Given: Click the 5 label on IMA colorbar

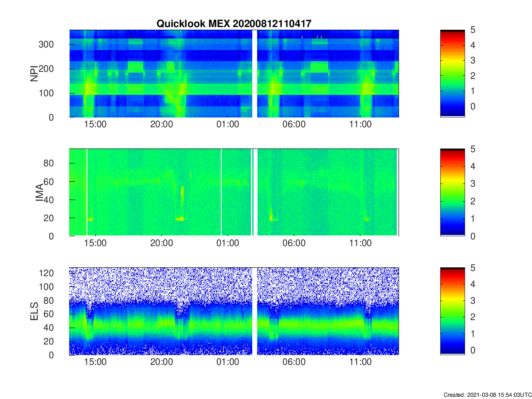Looking at the screenshot, I should [x=473, y=149].
